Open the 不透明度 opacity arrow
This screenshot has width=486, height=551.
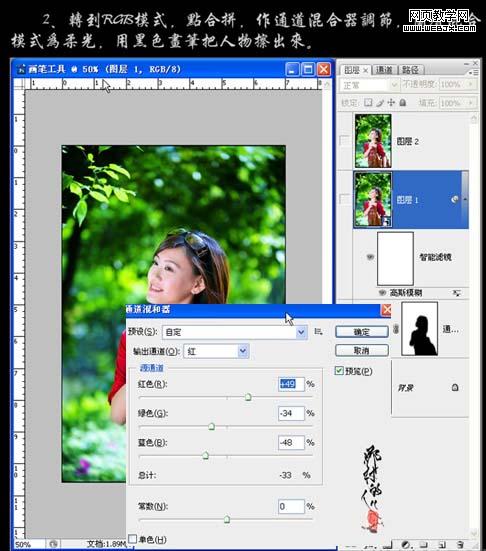point(470,84)
